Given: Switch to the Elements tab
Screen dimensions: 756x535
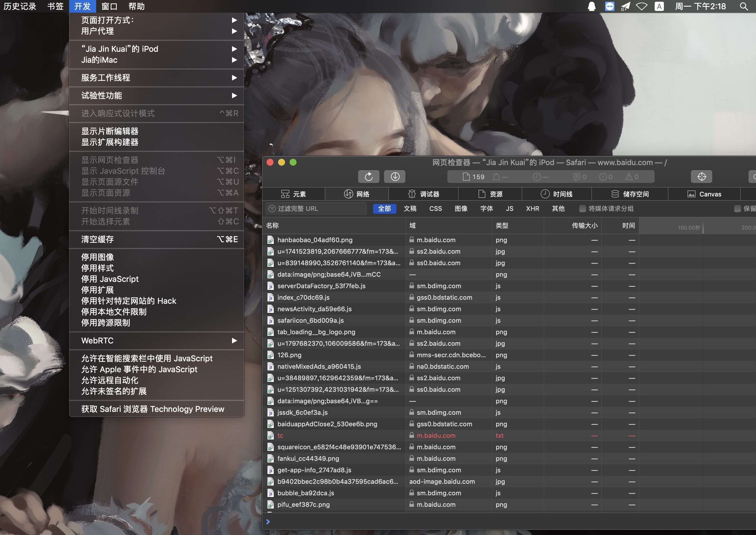Looking at the screenshot, I should pos(293,194).
